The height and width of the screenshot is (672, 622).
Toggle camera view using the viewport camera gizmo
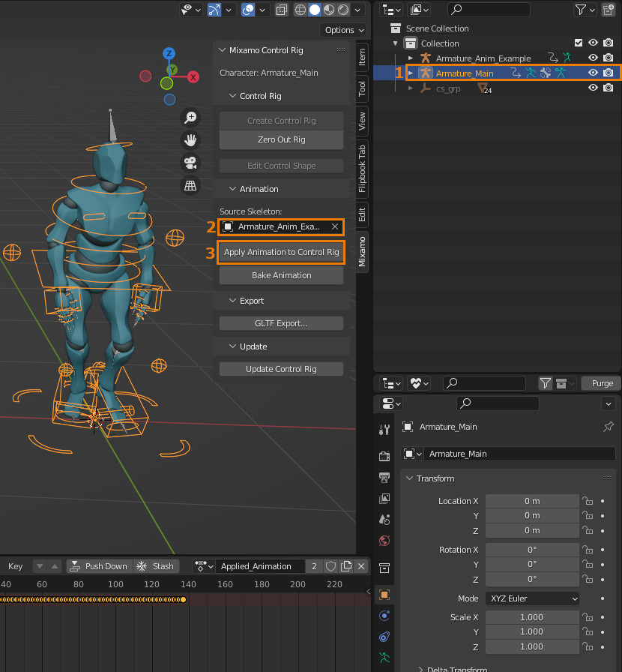point(190,163)
